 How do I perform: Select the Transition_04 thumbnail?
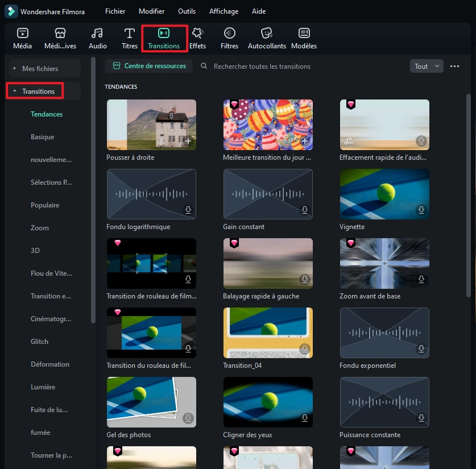[x=268, y=333]
